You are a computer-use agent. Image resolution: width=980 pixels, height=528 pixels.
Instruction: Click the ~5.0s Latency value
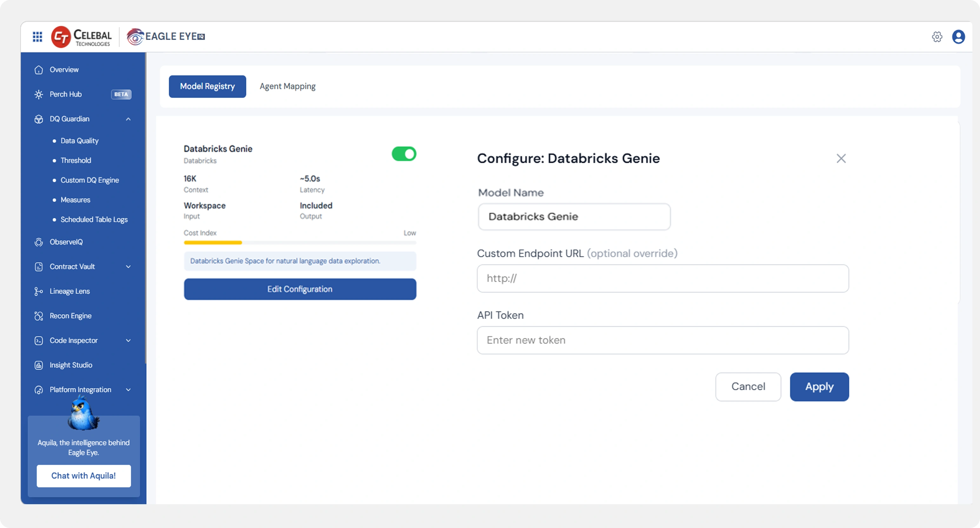310,179
